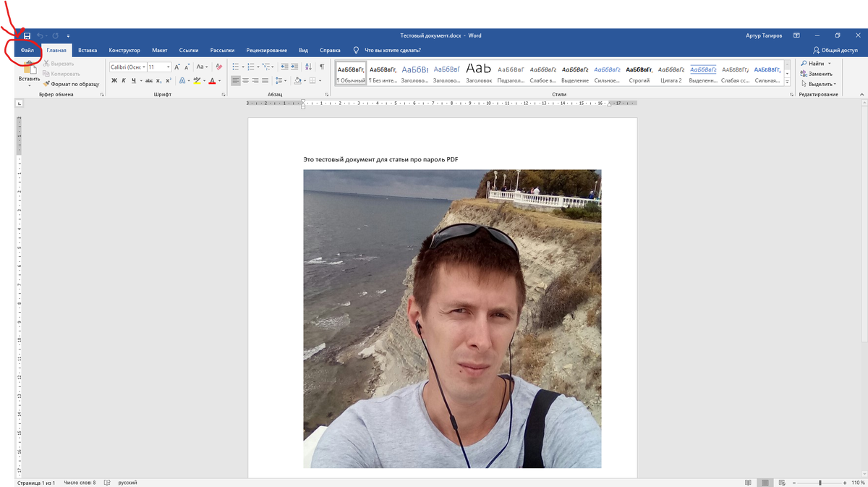This screenshot has height=487, width=868.
Task: Click the Format Painter brush icon
Action: [x=46, y=84]
